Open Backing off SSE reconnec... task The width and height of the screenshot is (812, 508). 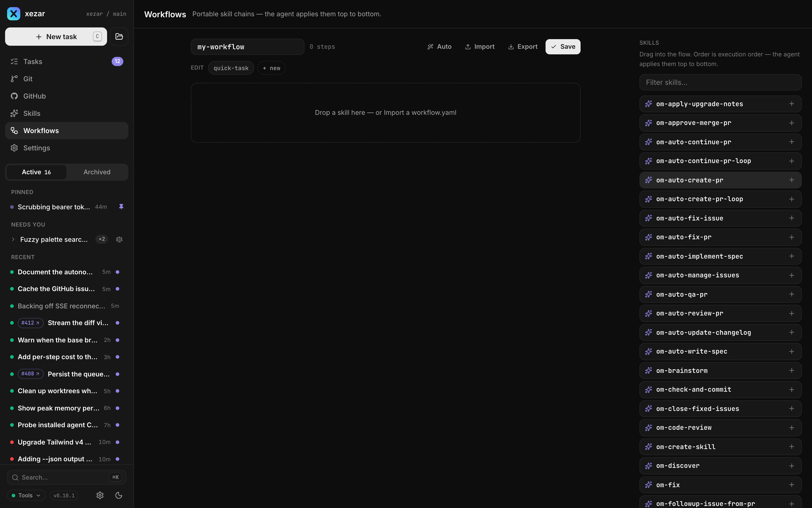point(66,306)
